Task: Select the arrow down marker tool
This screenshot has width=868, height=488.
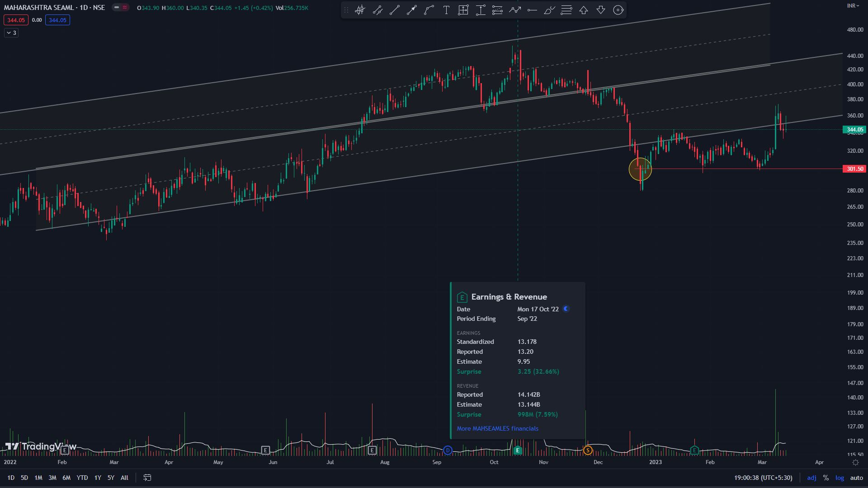Action: (x=601, y=10)
